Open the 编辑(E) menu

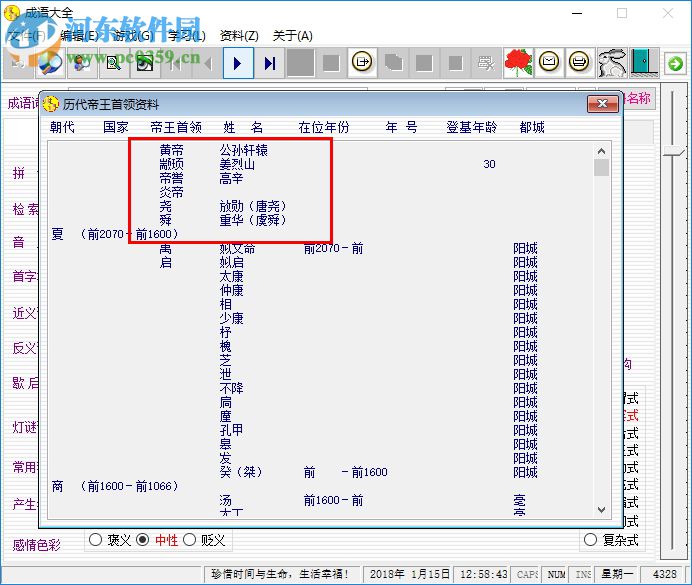[79, 36]
